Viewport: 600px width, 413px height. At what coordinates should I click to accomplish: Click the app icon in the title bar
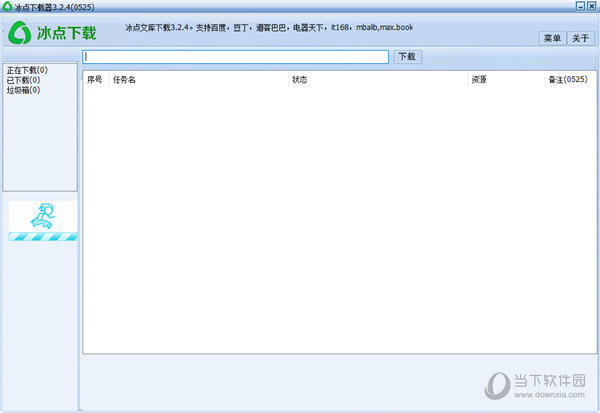pos(6,6)
